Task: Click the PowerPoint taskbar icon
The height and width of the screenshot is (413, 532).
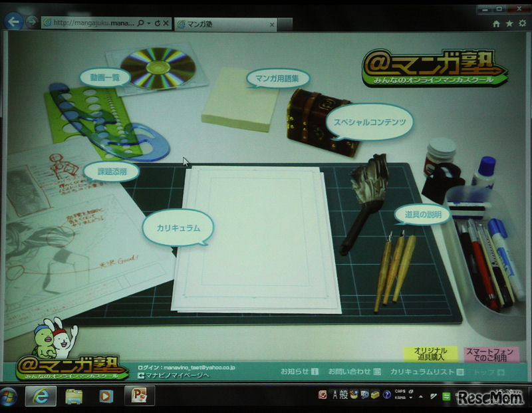Action: pyautogui.click(x=139, y=395)
